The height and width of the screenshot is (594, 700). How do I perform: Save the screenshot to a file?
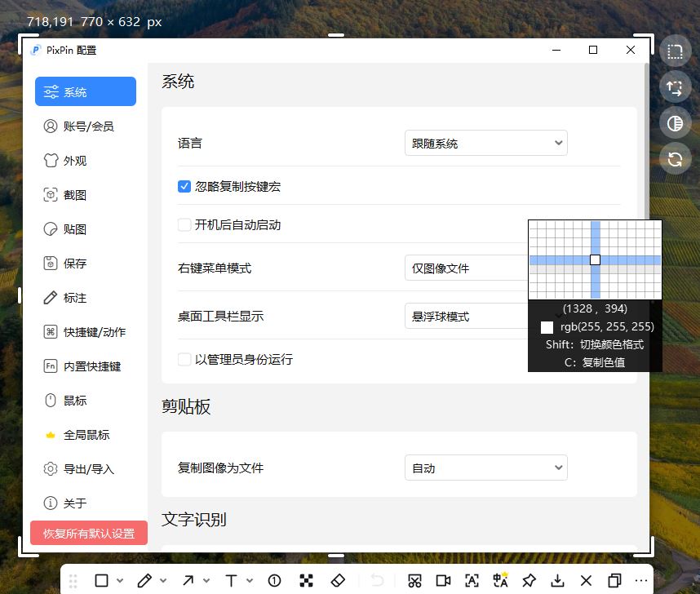tap(558, 580)
